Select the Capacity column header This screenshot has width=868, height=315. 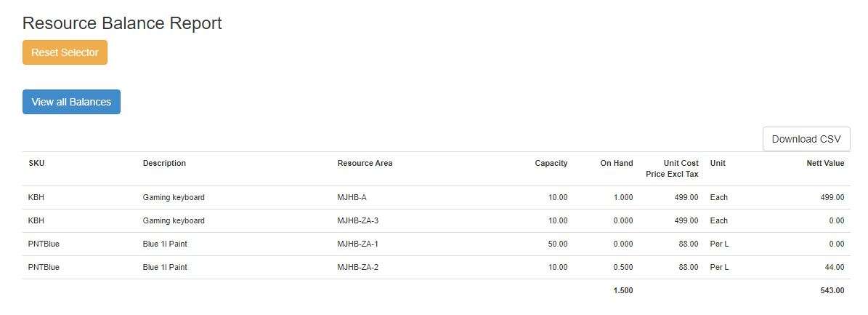click(x=551, y=163)
